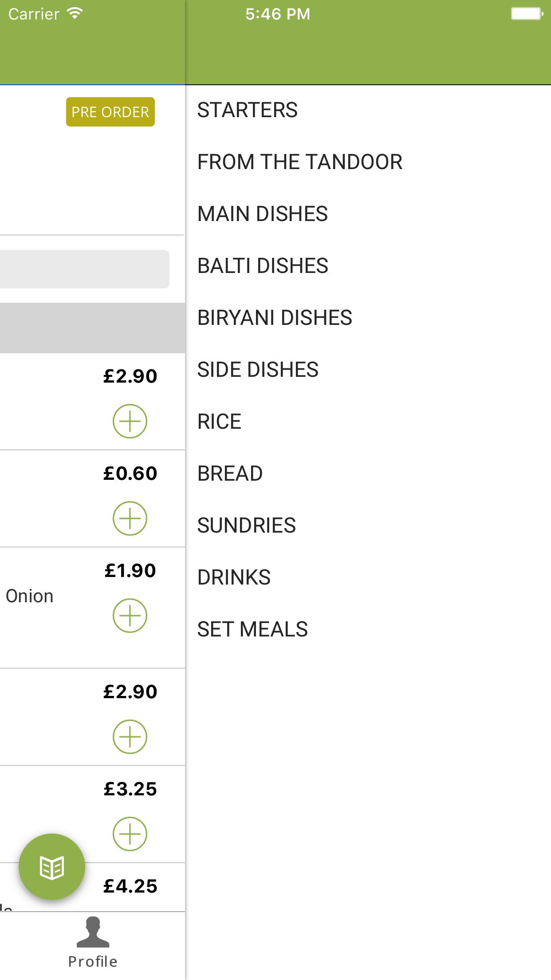Tap plus icon for the second £2.90 item
The height and width of the screenshot is (980, 551).
130,736
